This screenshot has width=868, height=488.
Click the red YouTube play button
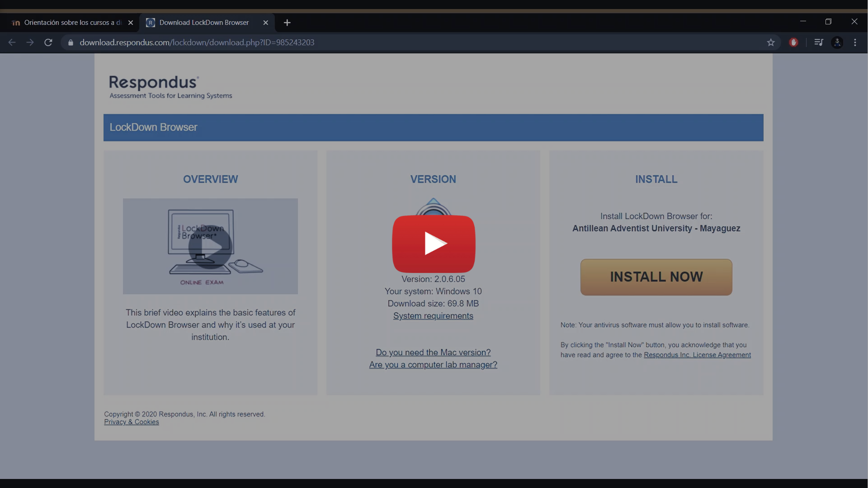click(434, 244)
